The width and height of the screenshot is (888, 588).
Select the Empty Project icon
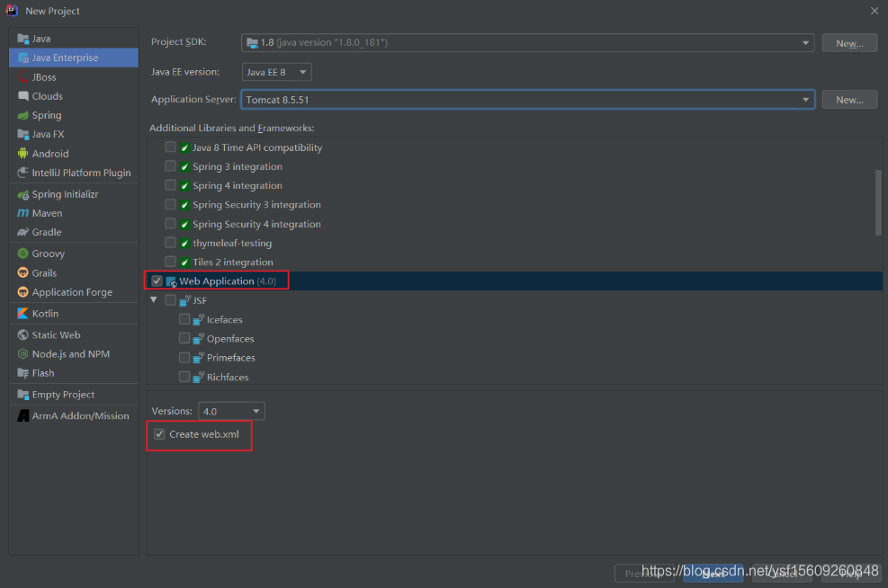point(23,395)
